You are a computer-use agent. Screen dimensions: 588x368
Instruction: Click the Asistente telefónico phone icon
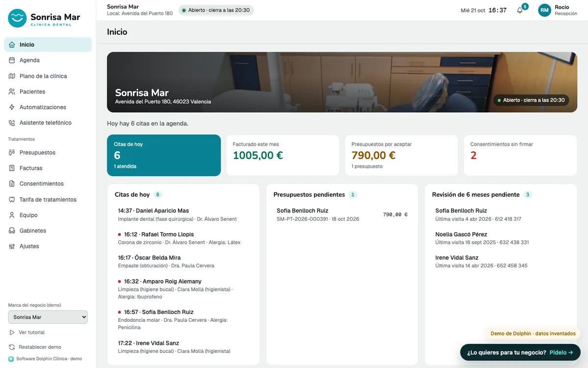coord(12,123)
